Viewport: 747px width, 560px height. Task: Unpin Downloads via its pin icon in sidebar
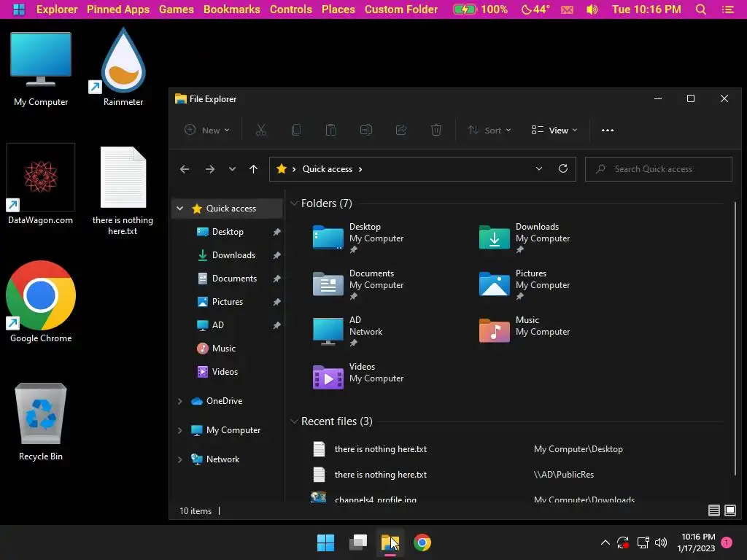(x=276, y=255)
